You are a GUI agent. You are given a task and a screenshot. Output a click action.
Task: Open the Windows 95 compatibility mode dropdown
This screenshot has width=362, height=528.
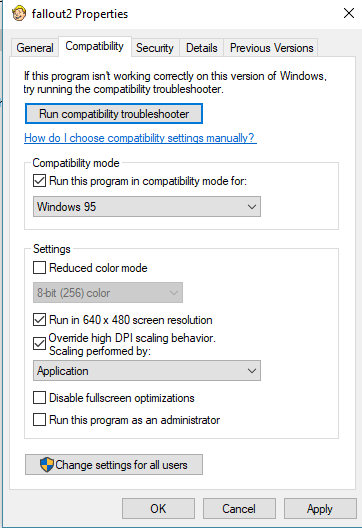pyautogui.click(x=147, y=206)
